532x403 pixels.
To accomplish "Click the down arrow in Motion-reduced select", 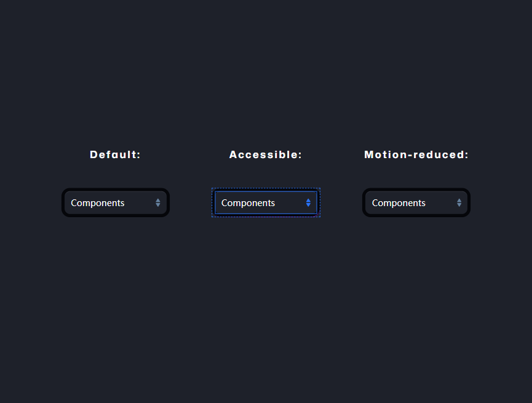I will [x=459, y=205].
